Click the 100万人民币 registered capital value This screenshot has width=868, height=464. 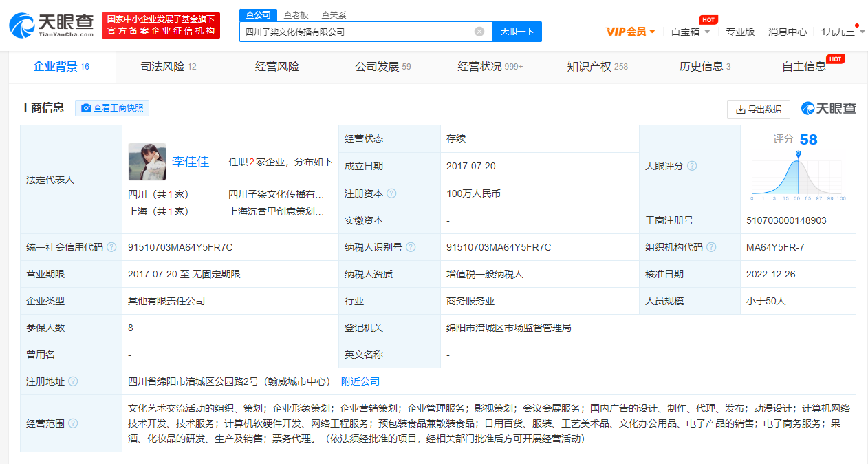click(473, 193)
